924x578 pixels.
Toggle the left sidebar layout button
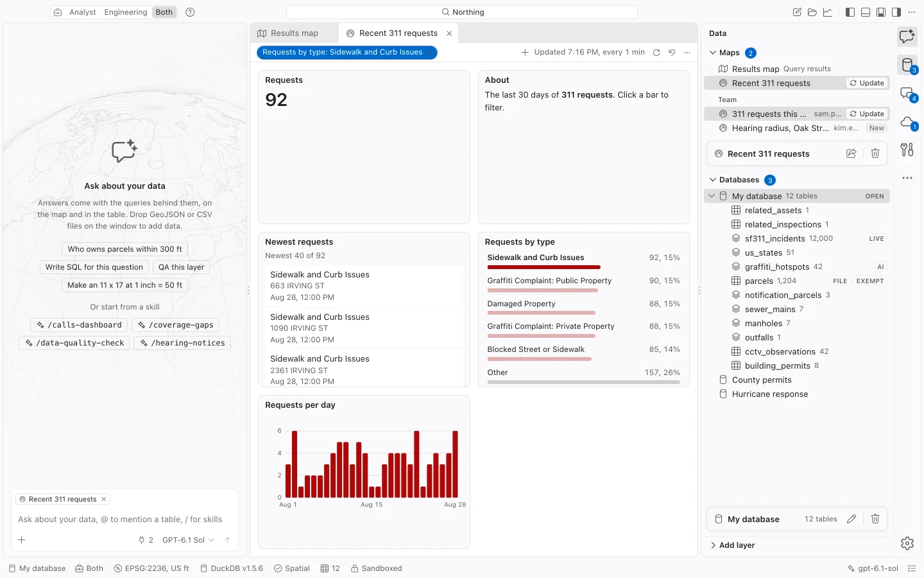point(850,12)
